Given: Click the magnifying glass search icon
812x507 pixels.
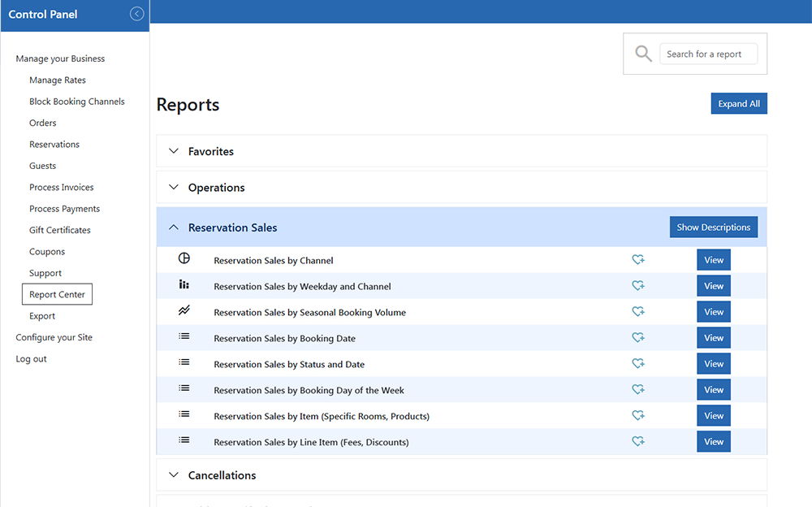Looking at the screenshot, I should coord(643,54).
